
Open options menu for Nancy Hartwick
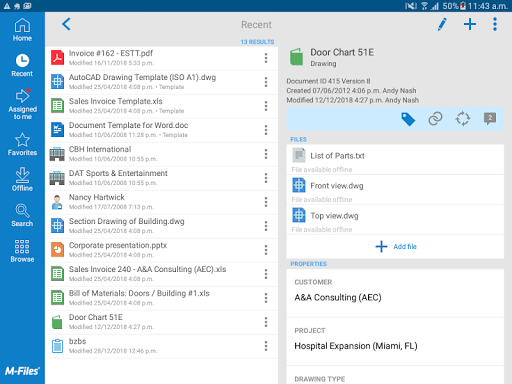click(266, 202)
